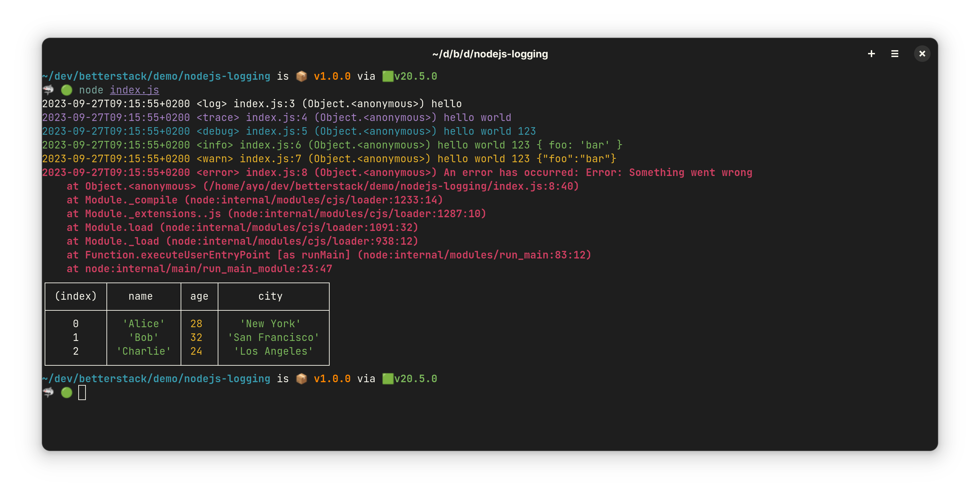Image resolution: width=980 pixels, height=497 pixels.
Task: Click the <info> log line text
Action: click(x=332, y=145)
